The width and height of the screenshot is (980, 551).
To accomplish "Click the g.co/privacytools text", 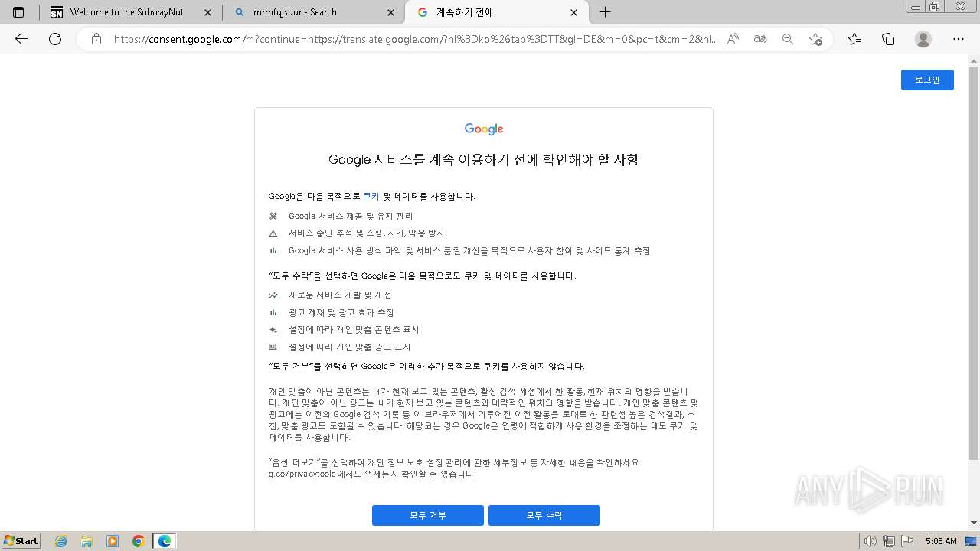I will [x=302, y=474].
